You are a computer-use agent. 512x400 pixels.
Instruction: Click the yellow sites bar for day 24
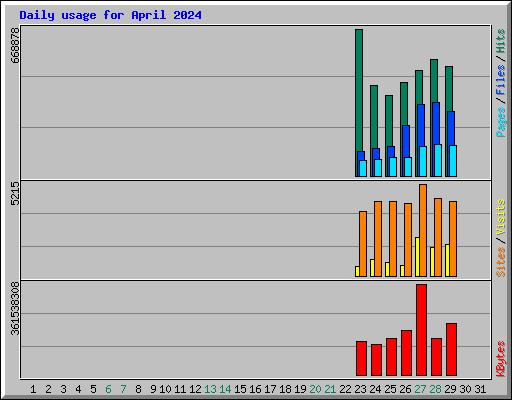pos(372,268)
